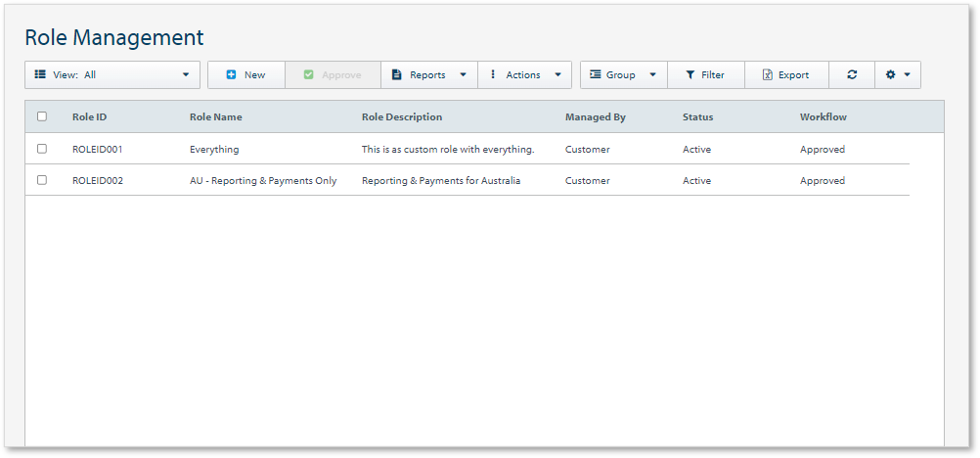Toggle the select-all checkbox in header
Image resolution: width=980 pixels, height=458 pixels.
(42, 116)
